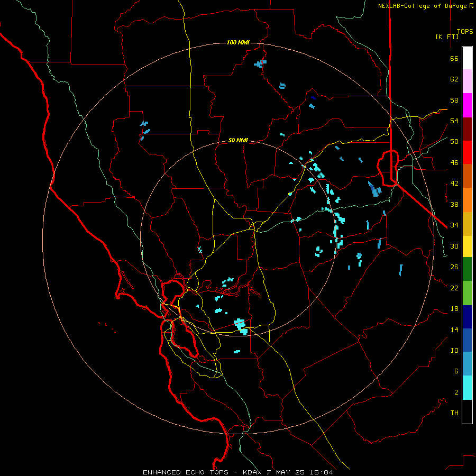Viewport: 476px width, 476px height.
Task: Click the "46" legend value
Action: (454, 163)
